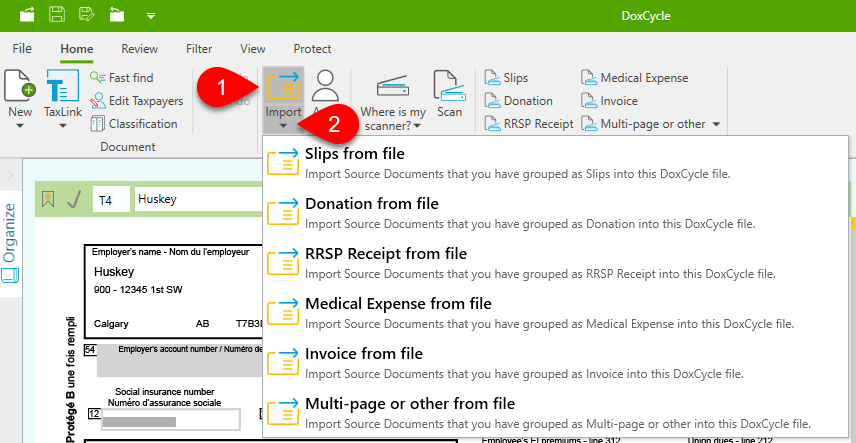
Task: Click the open file icon in title bar
Action: point(27,15)
